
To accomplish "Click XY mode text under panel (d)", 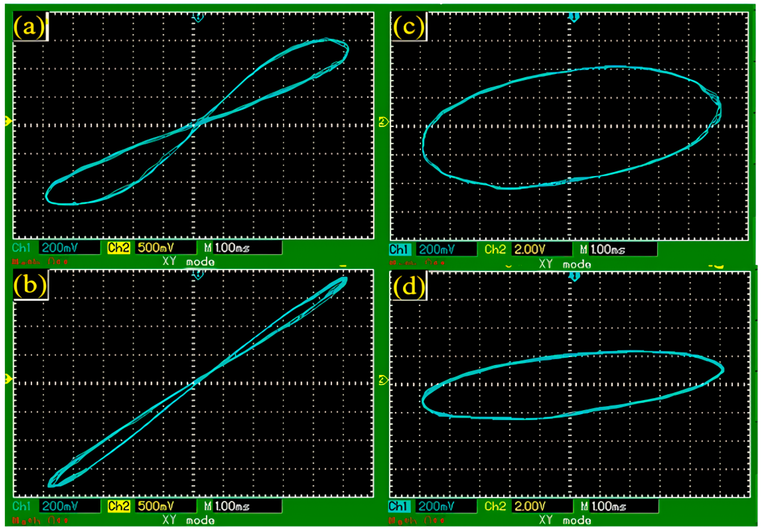I will tap(565, 520).
